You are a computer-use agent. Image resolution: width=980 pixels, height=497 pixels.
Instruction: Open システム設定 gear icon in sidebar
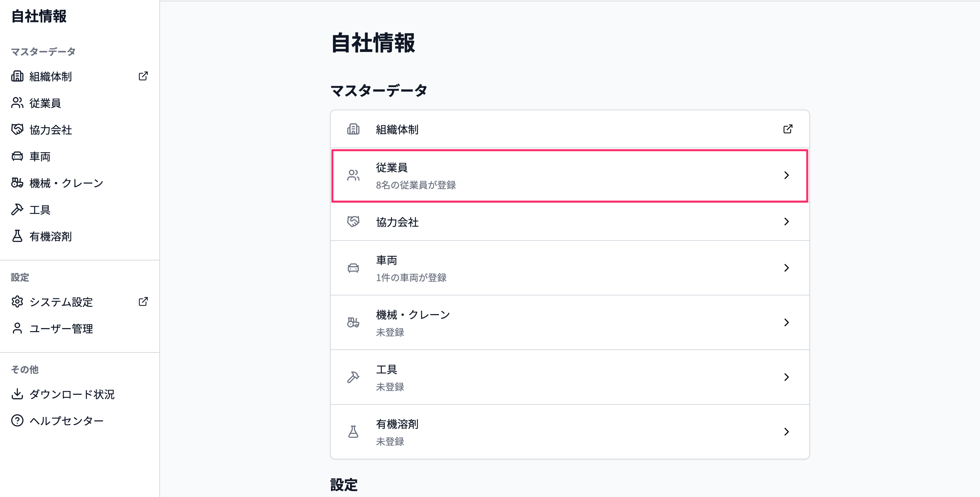pyautogui.click(x=17, y=301)
